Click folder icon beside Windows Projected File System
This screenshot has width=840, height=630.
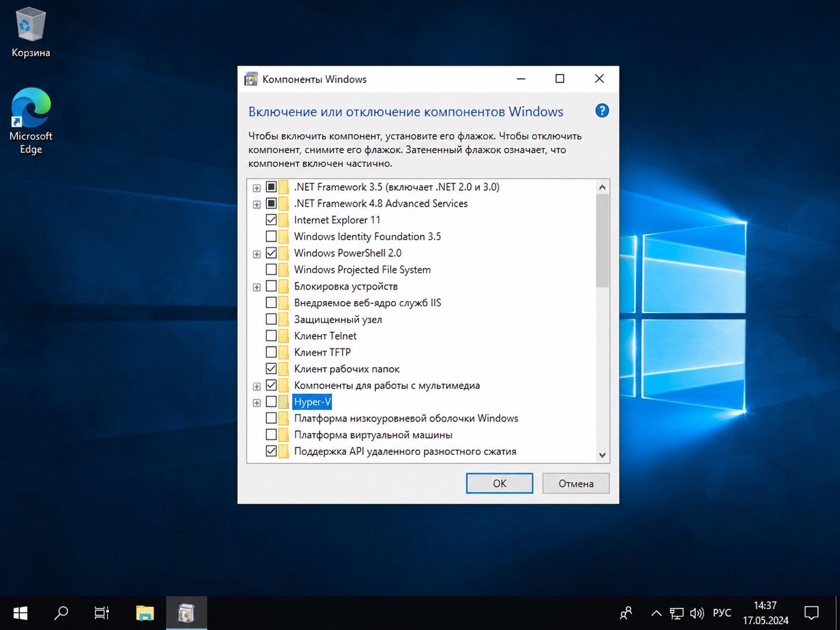(x=284, y=270)
